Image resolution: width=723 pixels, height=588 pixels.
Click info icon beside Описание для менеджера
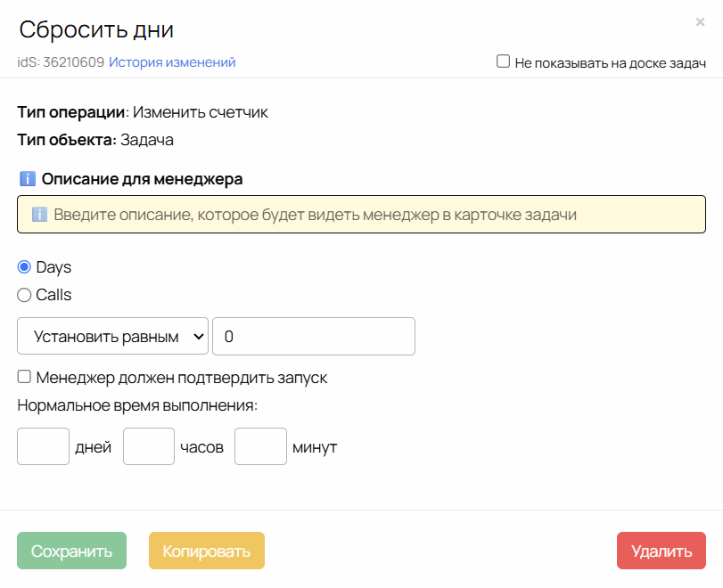pos(28,178)
